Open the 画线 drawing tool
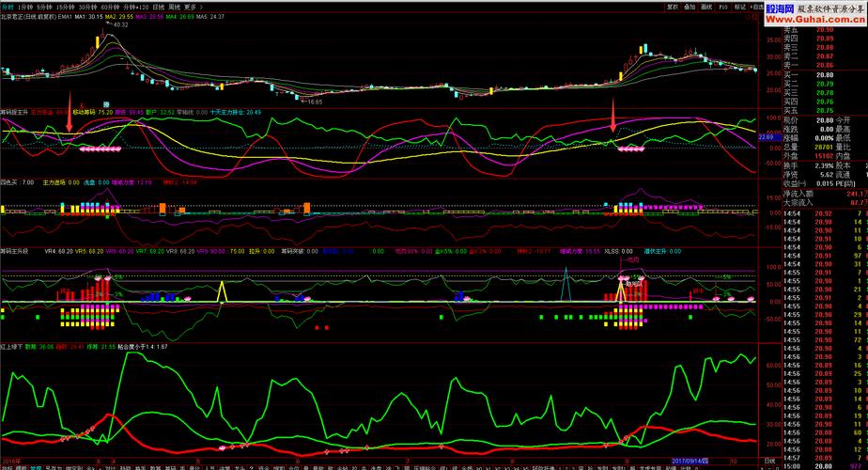 point(706,8)
